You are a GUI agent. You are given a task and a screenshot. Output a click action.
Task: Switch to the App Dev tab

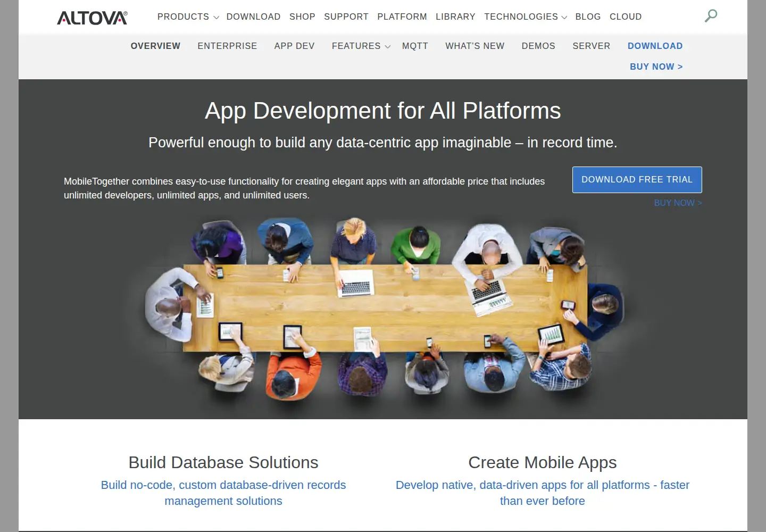pos(294,46)
